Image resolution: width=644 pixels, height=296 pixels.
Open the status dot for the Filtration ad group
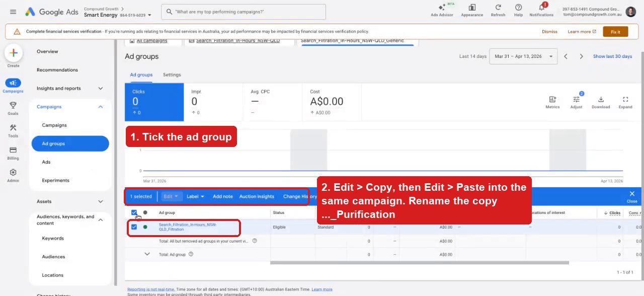[x=145, y=227]
